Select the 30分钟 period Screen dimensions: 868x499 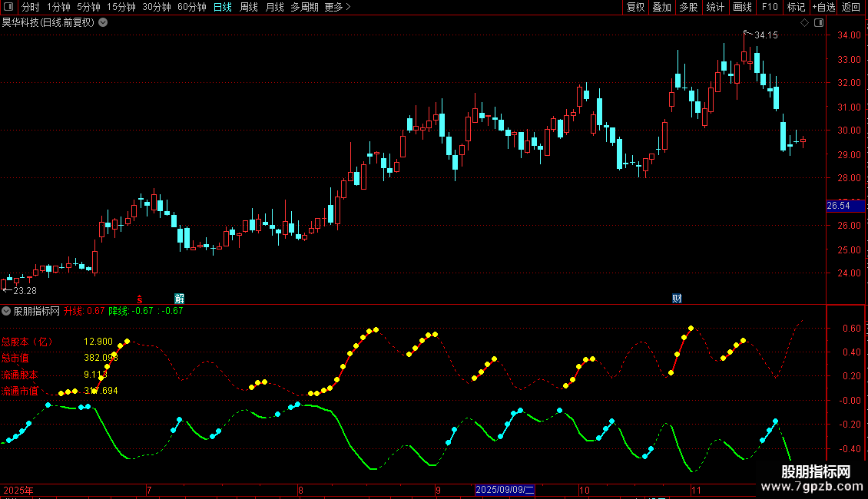[156, 7]
